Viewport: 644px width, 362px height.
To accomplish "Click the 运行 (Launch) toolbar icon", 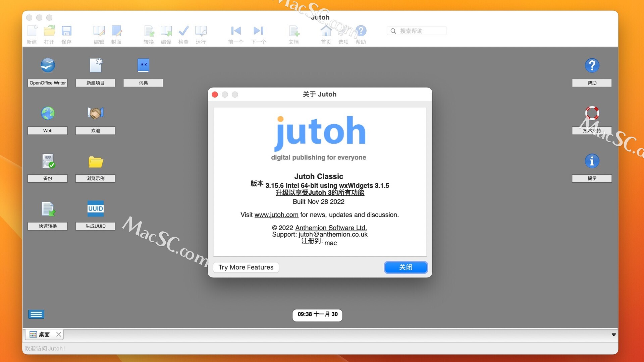I will (x=201, y=31).
